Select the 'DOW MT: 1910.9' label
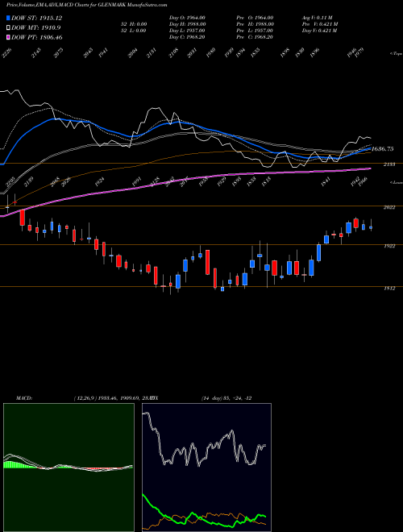The height and width of the screenshot is (532, 403). click(x=36, y=28)
